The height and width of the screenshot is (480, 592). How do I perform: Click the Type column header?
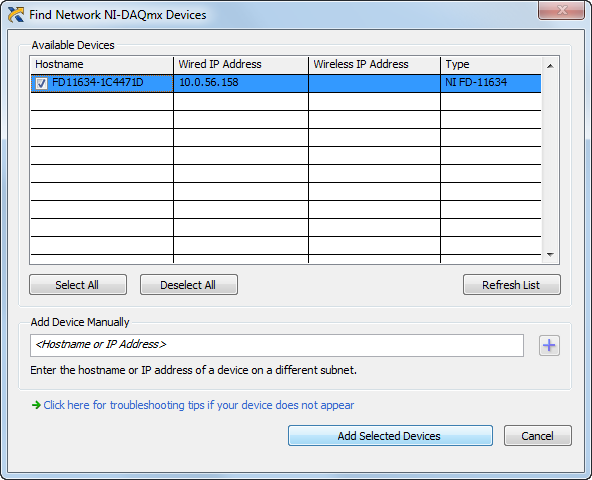(x=491, y=64)
